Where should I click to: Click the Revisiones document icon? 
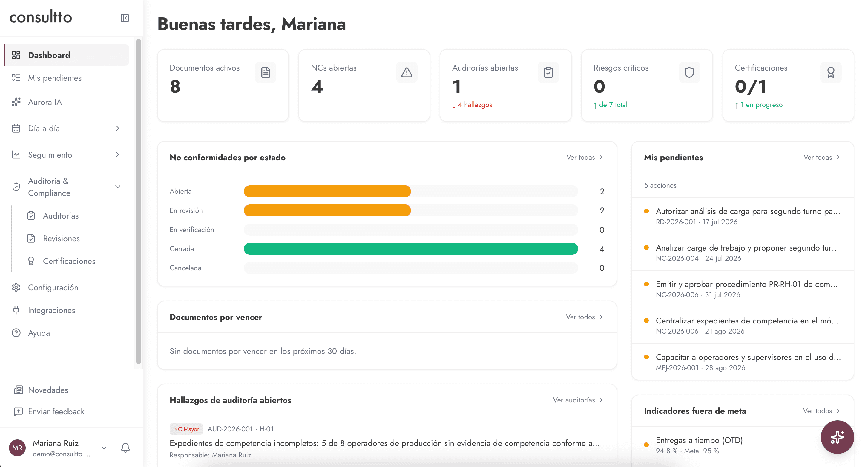click(31, 238)
